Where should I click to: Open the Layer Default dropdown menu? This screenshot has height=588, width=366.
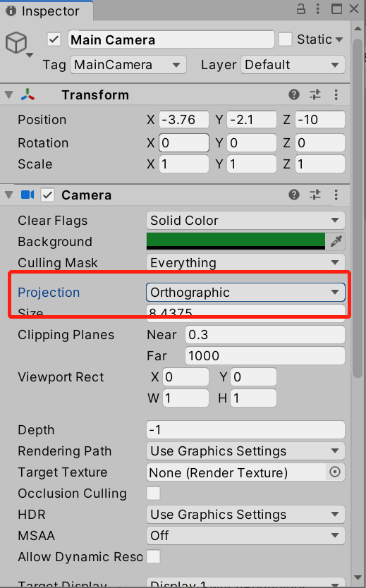point(293,65)
